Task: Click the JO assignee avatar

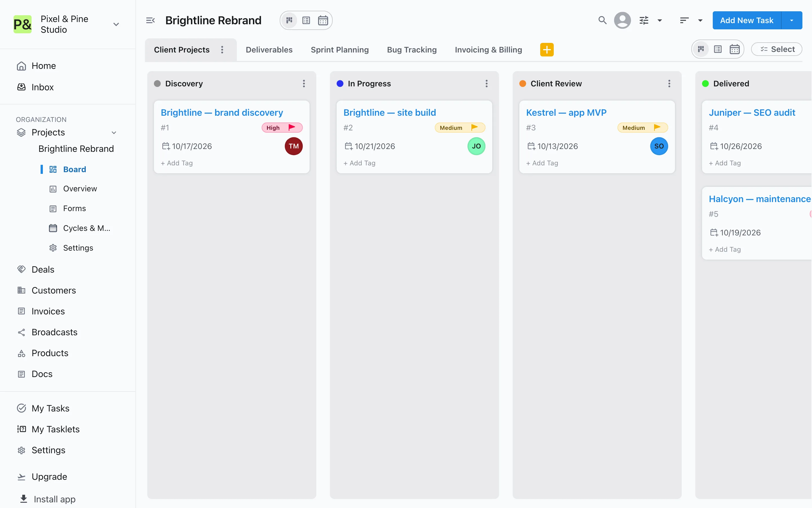Action: [476, 146]
